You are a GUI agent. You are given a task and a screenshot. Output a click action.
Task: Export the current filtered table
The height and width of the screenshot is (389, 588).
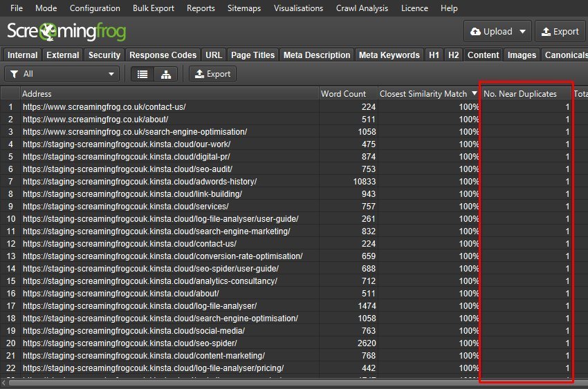coord(212,74)
